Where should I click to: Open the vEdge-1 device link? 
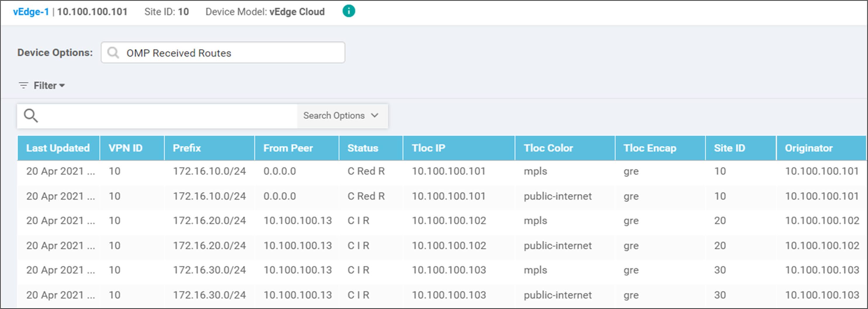[x=31, y=12]
